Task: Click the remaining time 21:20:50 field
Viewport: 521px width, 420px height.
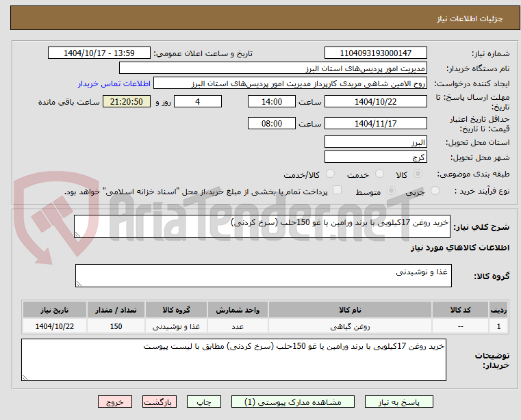Action: (127, 102)
